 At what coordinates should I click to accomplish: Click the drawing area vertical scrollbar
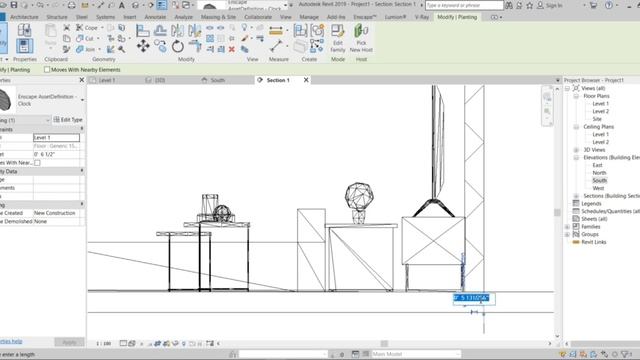tap(557, 212)
